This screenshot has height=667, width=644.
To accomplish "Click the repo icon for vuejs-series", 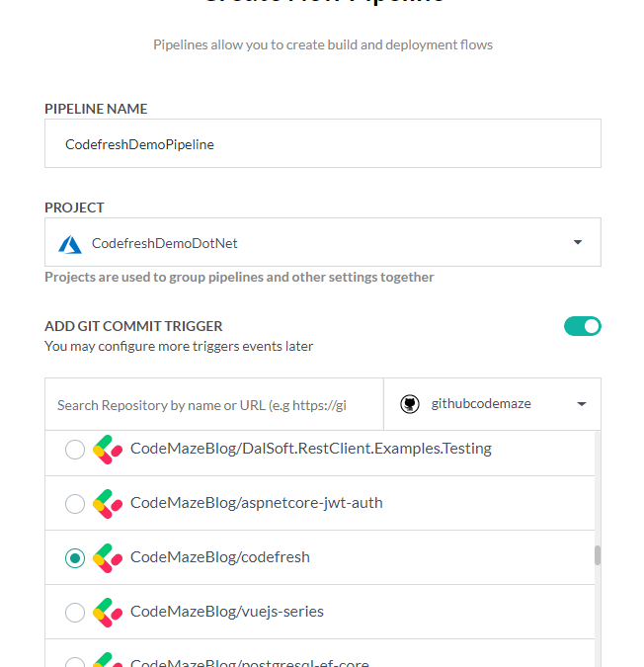I will pyautogui.click(x=107, y=613).
